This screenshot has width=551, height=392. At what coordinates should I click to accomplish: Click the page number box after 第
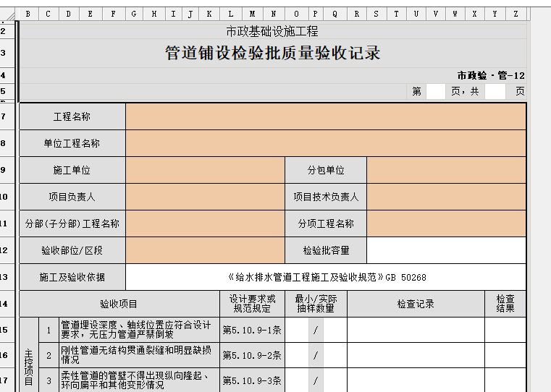436,92
